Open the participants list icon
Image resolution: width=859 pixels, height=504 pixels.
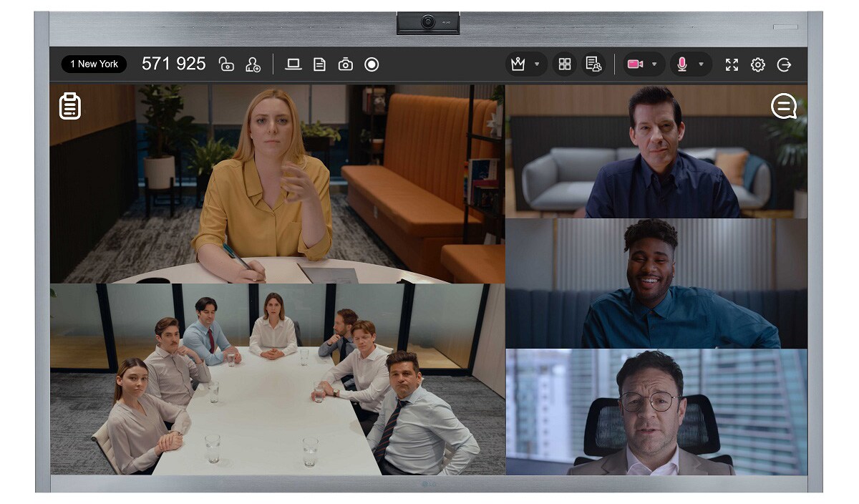point(593,64)
